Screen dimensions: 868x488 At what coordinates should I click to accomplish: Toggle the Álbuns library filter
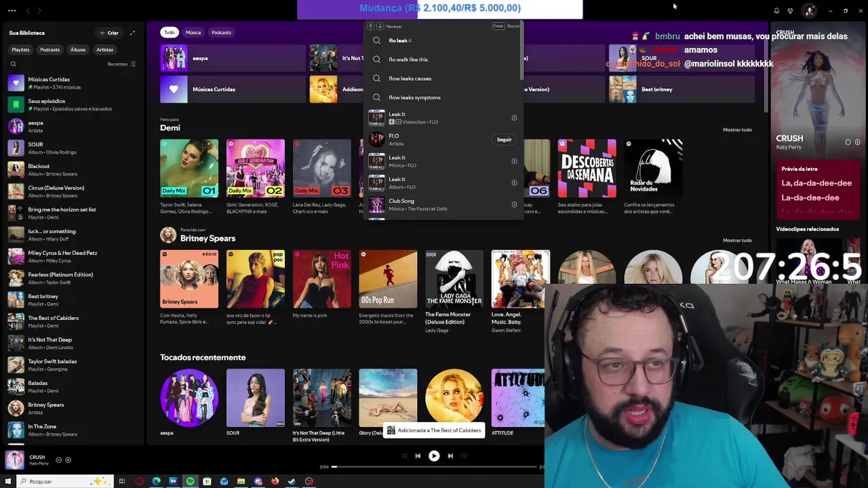(x=78, y=49)
